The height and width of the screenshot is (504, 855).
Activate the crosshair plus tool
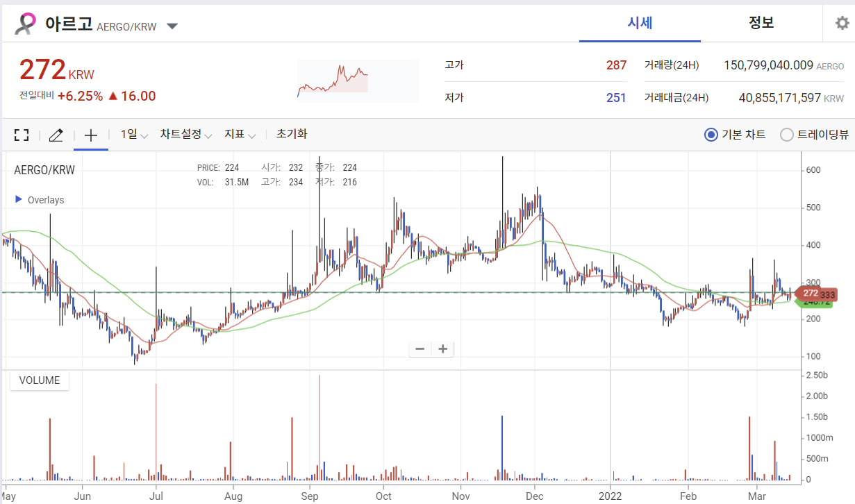(90, 135)
